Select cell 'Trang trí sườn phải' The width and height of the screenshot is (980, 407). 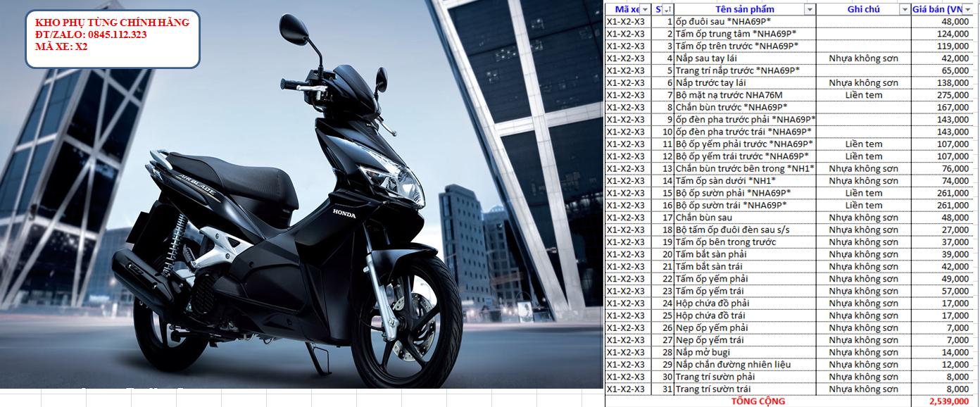click(x=745, y=377)
